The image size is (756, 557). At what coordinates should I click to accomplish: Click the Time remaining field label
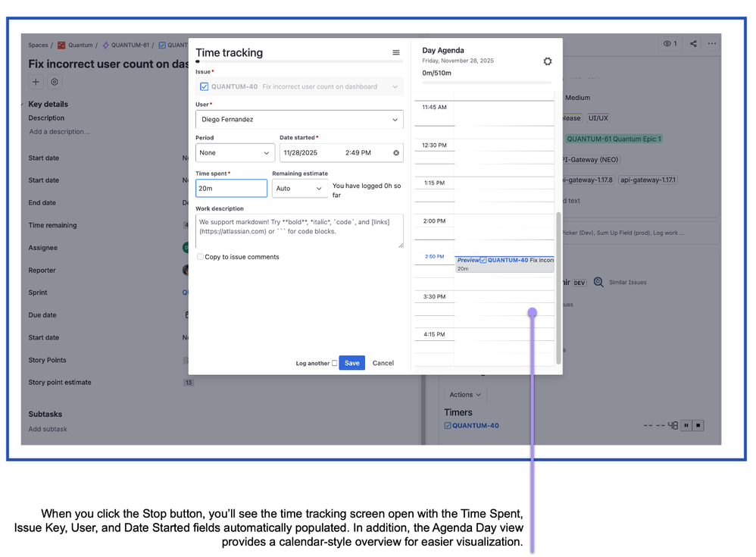[x=52, y=225]
